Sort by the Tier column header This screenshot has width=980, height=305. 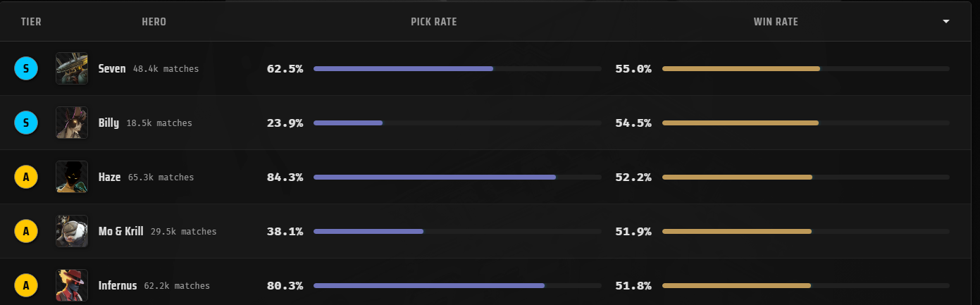pyautogui.click(x=31, y=22)
